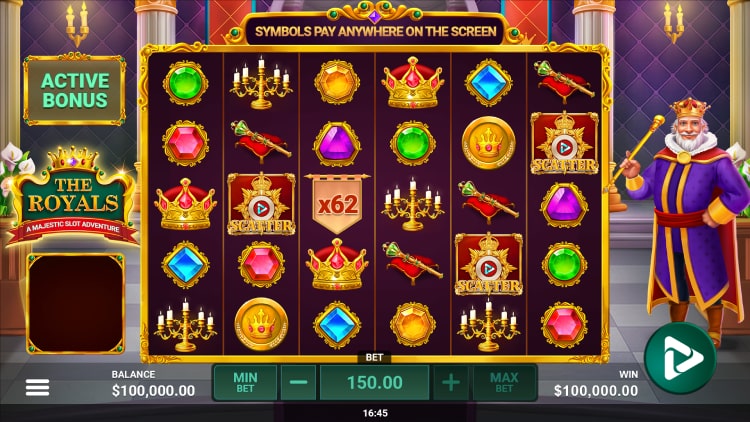Click the gold crown coin in fifth reel
The height and width of the screenshot is (422, 750).
click(488, 143)
